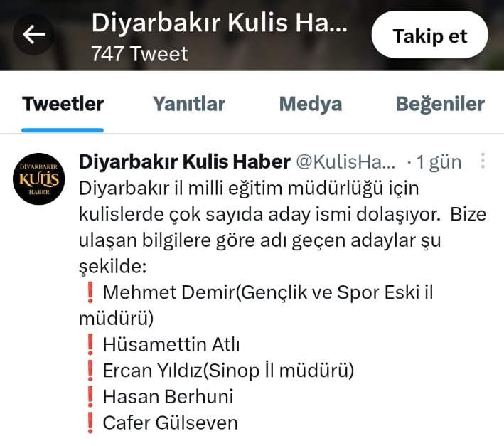The height and width of the screenshot is (446, 504).
Task: Click the blue active indicator under Tweetler
Action: [x=63, y=130]
